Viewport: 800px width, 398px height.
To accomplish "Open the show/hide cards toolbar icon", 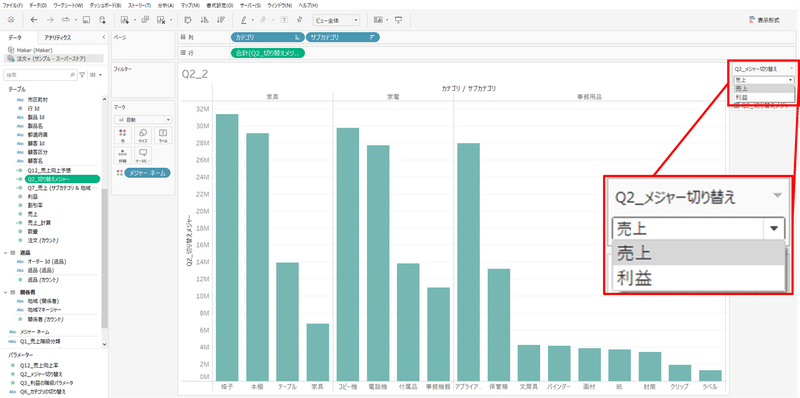I will [378, 20].
